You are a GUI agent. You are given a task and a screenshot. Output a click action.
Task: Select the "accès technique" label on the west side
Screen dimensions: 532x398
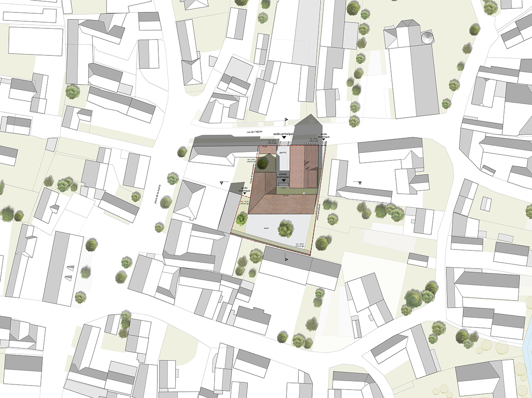(244, 189)
